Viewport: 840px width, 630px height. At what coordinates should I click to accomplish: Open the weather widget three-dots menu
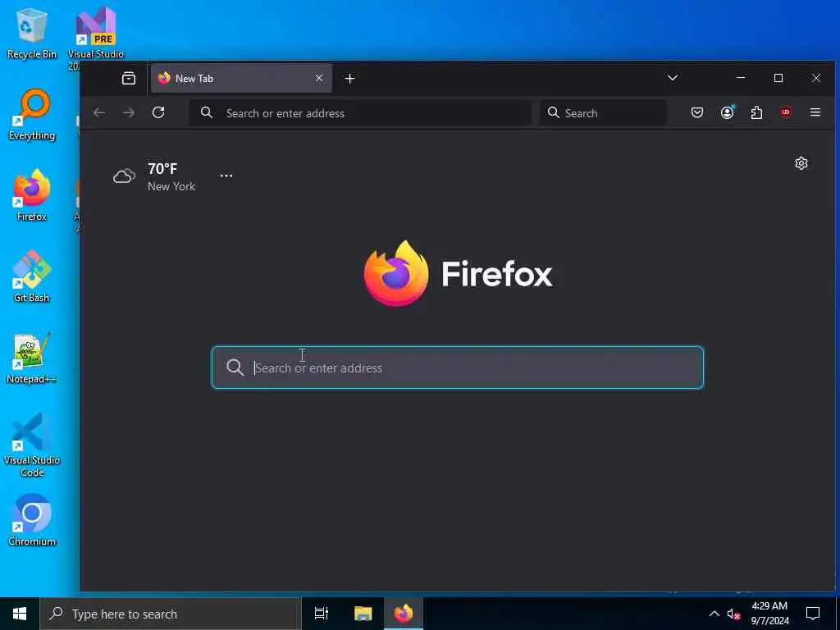[226, 176]
